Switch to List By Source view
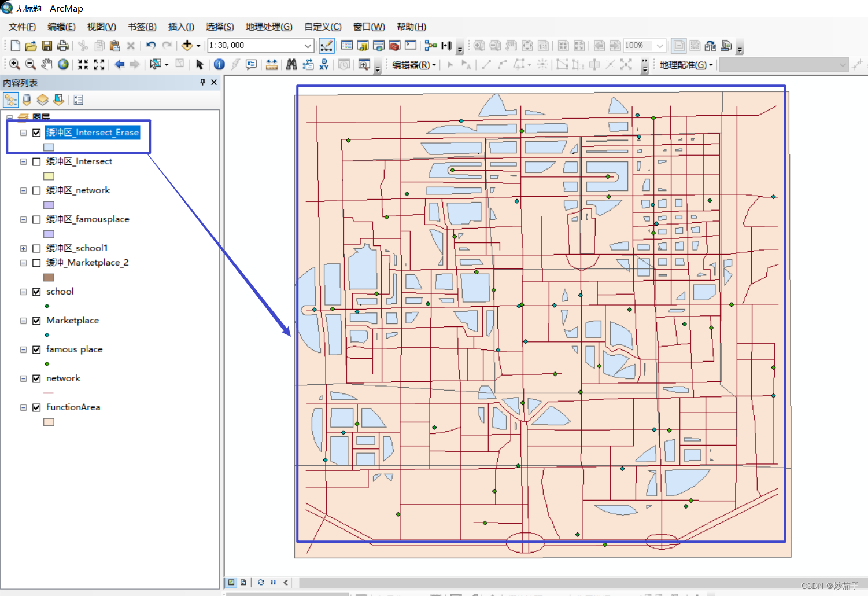 (27, 100)
